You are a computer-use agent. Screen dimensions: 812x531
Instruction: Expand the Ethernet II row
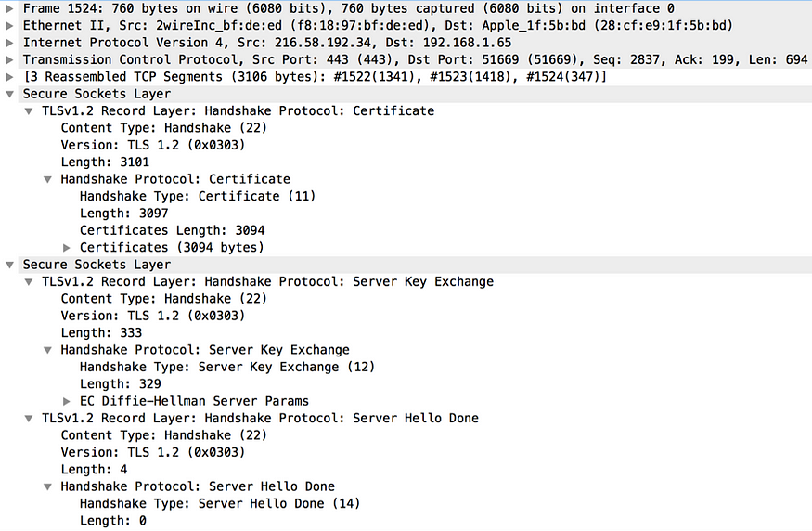9,26
